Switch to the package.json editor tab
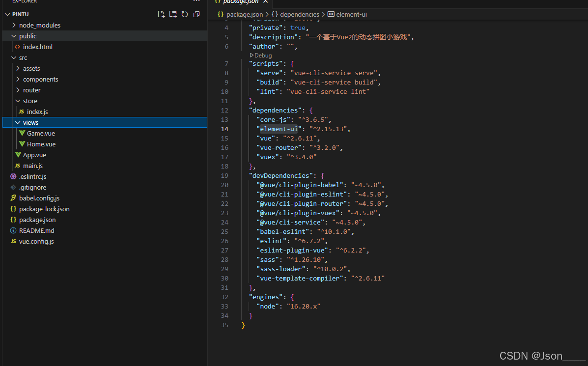The width and height of the screenshot is (588, 366). pyautogui.click(x=240, y=2)
